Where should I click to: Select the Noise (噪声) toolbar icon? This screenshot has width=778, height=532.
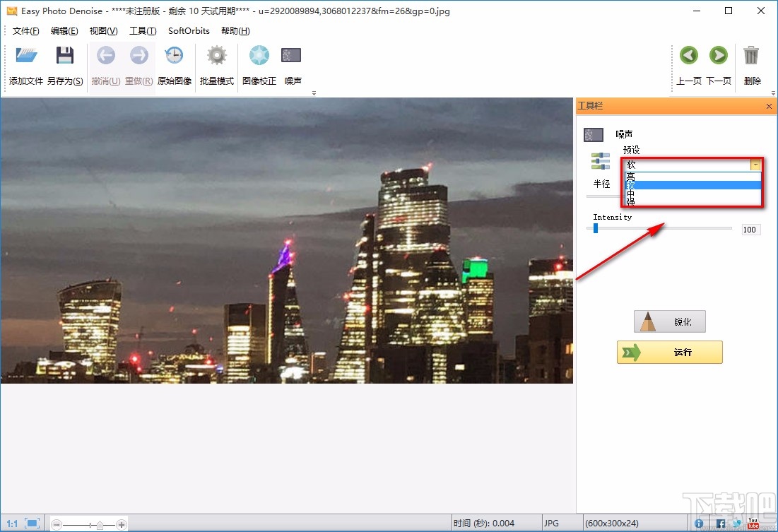291,55
